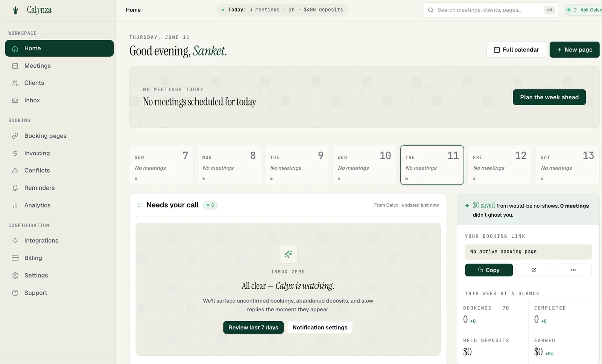Image resolution: width=602 pixels, height=364 pixels.
Task: Click the Analytics bar chart icon
Action: pyautogui.click(x=15, y=205)
